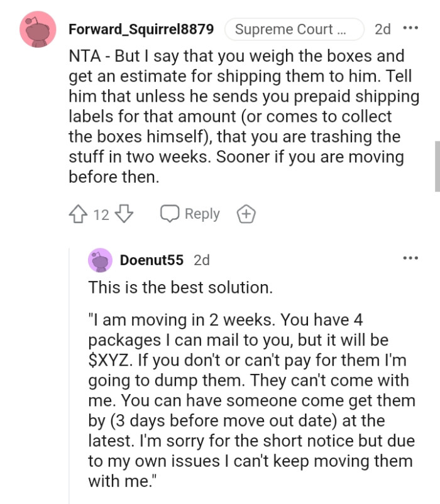
Task: Select the upvote arrow icon
Action: [x=77, y=214]
